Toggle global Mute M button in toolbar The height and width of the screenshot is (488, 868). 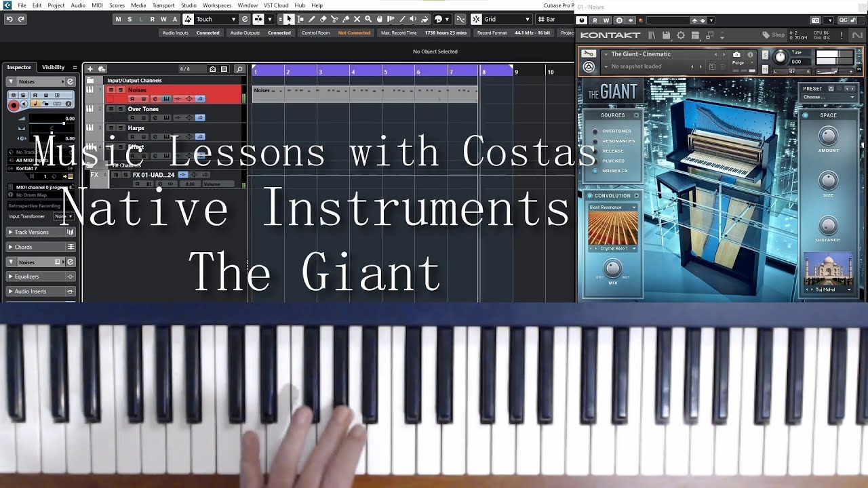118,19
